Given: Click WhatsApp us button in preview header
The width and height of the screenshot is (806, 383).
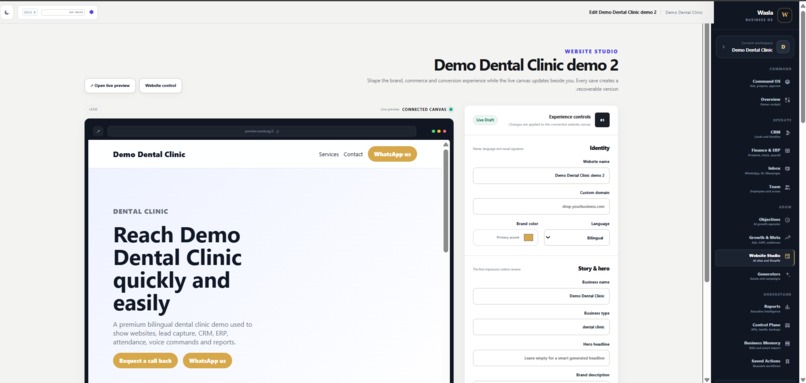Looking at the screenshot, I should pyautogui.click(x=392, y=154).
